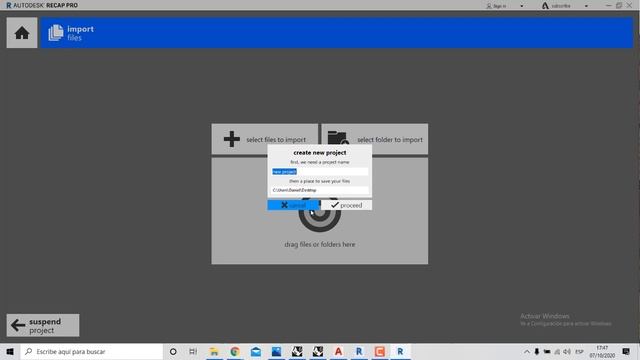The width and height of the screenshot is (640, 360).
Task: Click the X icon on cancel
Action: [x=284, y=205]
